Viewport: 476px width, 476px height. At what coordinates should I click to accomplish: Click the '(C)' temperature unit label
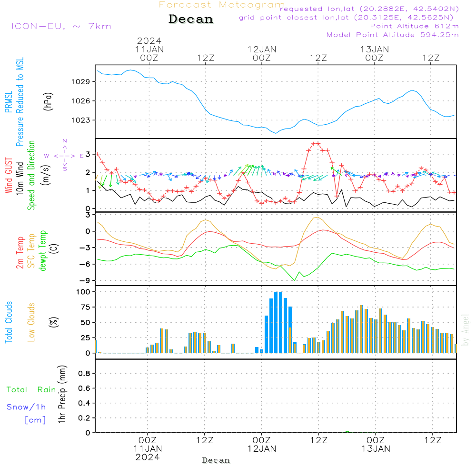(54, 248)
